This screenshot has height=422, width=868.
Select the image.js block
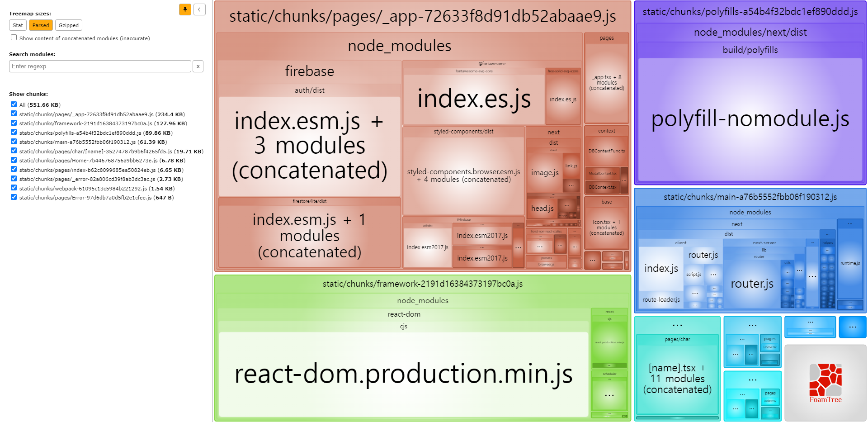click(x=545, y=172)
